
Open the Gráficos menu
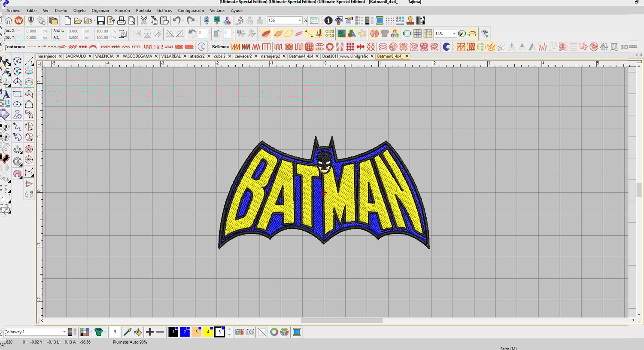coord(164,10)
